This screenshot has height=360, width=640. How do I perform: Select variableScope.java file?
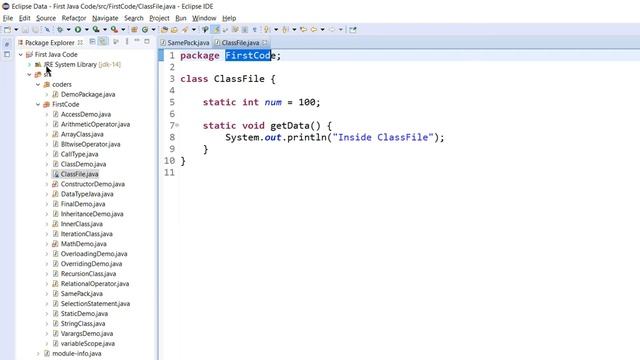coord(87,343)
